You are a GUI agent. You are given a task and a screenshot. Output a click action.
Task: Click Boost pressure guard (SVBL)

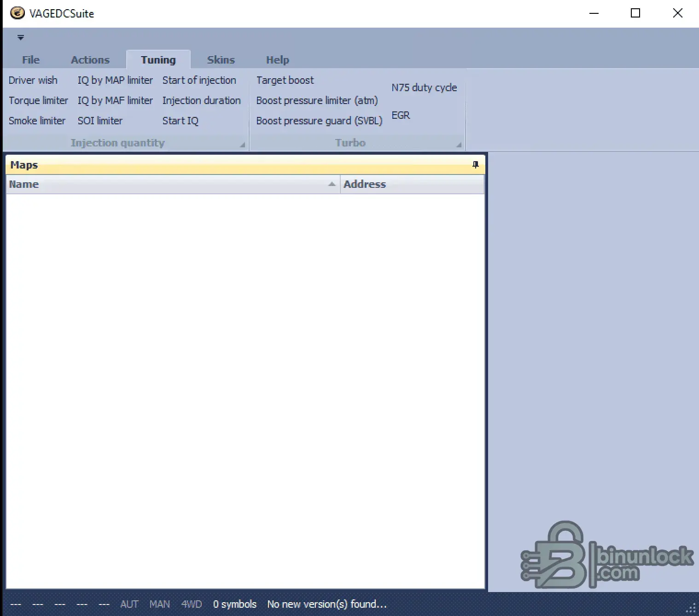[x=319, y=121]
